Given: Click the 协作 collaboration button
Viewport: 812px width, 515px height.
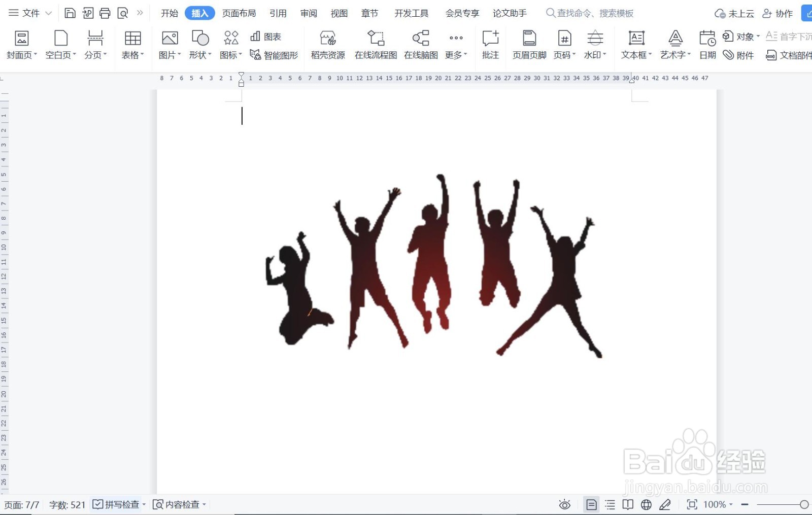Looking at the screenshot, I should click(x=777, y=14).
